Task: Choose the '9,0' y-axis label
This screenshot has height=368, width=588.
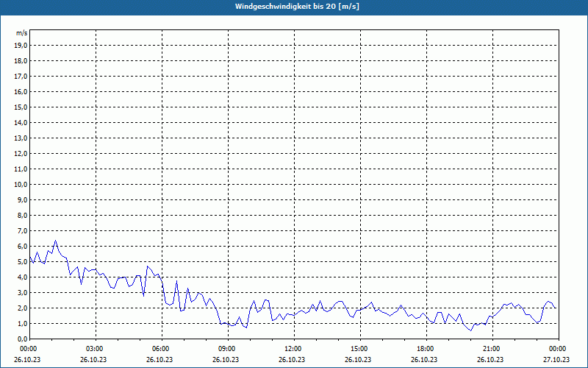Action: click(x=22, y=199)
